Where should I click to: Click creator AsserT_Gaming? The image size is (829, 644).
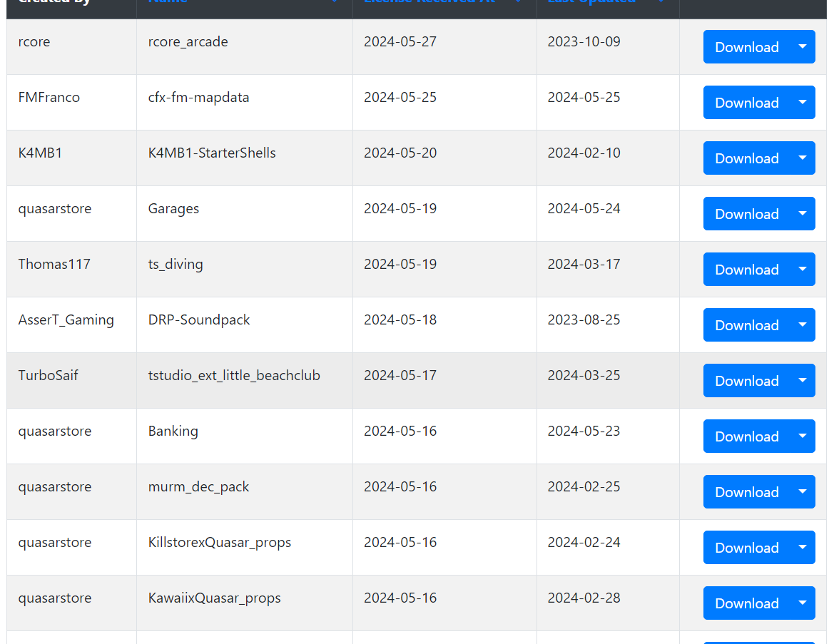66,320
